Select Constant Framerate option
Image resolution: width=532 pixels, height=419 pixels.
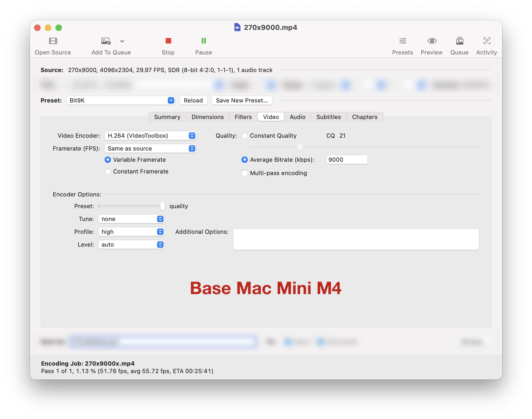tap(108, 171)
